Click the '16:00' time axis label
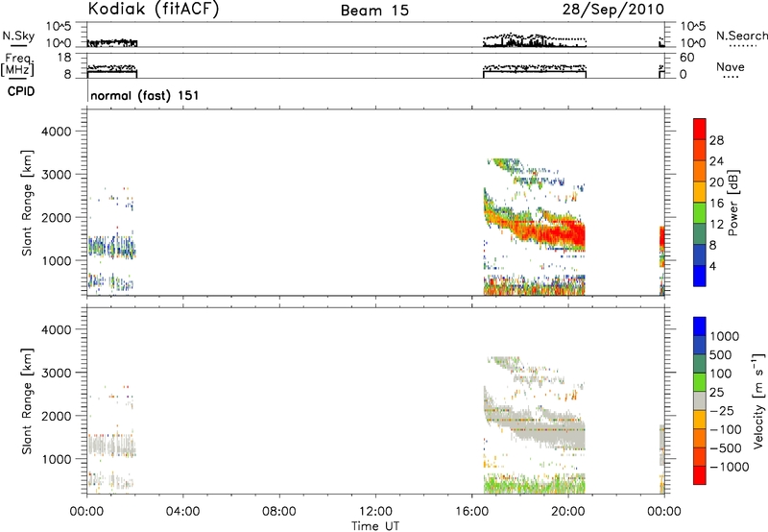 [471, 512]
